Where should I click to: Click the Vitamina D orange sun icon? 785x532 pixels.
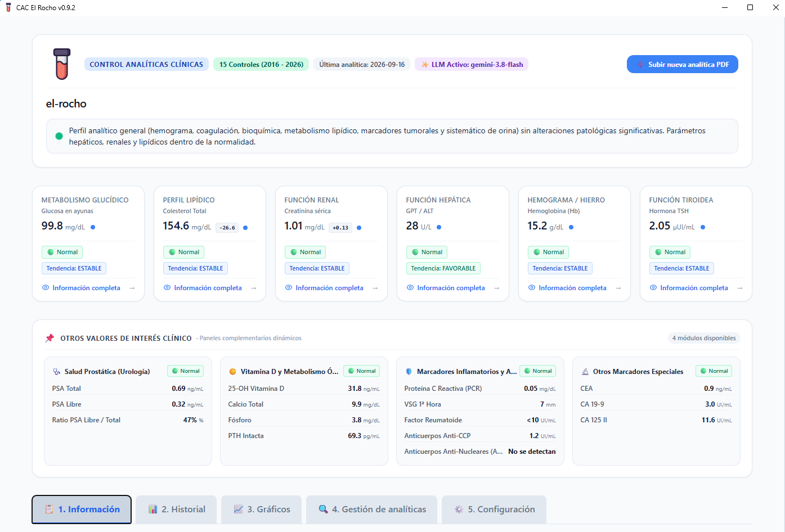pos(232,372)
